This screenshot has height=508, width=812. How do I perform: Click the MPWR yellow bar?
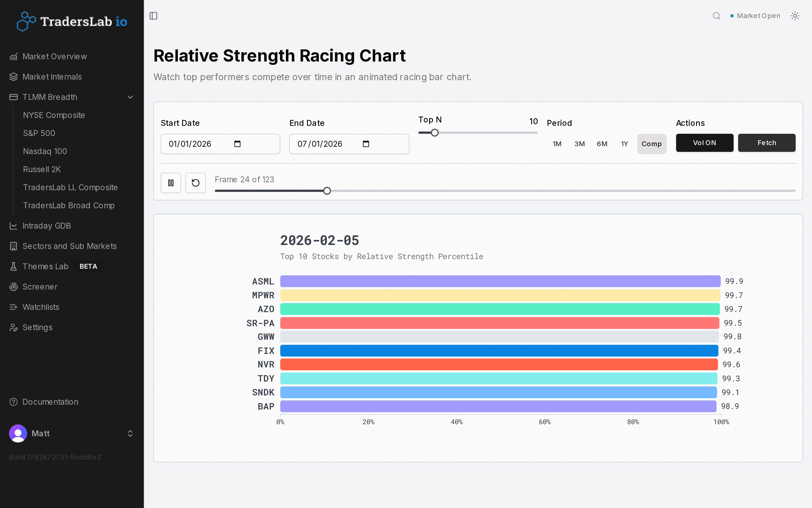(500, 295)
